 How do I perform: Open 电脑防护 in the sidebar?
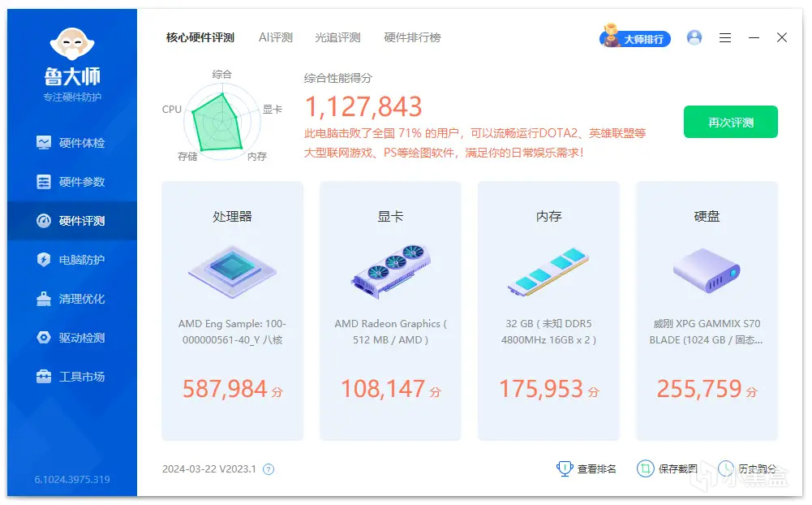(72, 259)
